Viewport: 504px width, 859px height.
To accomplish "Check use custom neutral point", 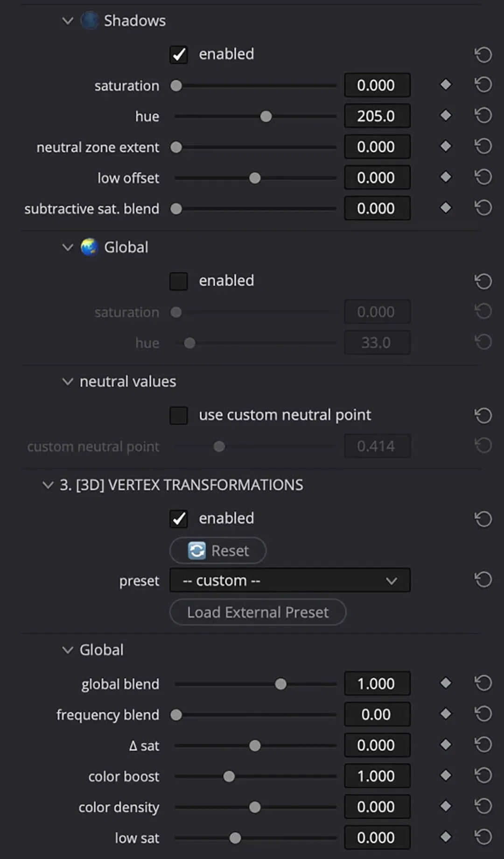I will [x=178, y=415].
